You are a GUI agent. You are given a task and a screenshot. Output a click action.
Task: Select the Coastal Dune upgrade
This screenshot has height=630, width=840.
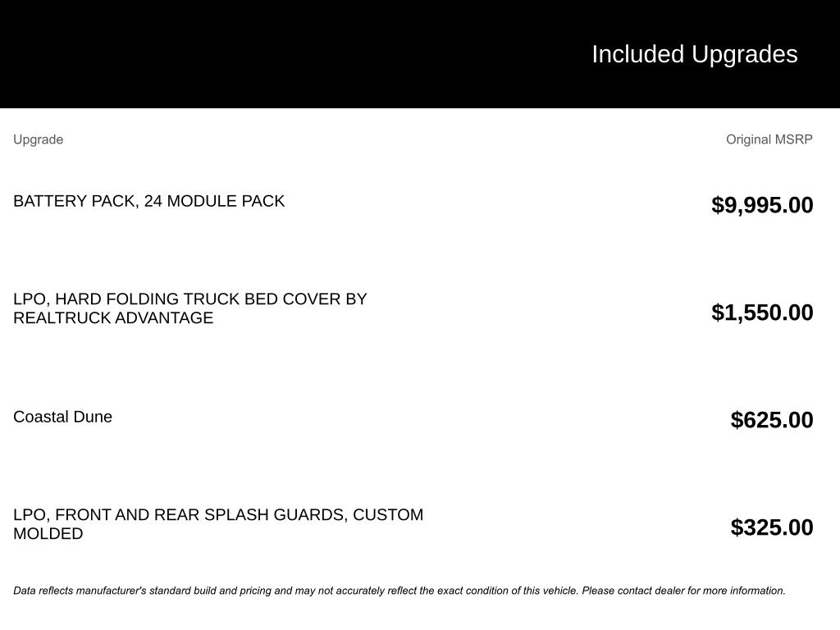pyautogui.click(x=62, y=417)
